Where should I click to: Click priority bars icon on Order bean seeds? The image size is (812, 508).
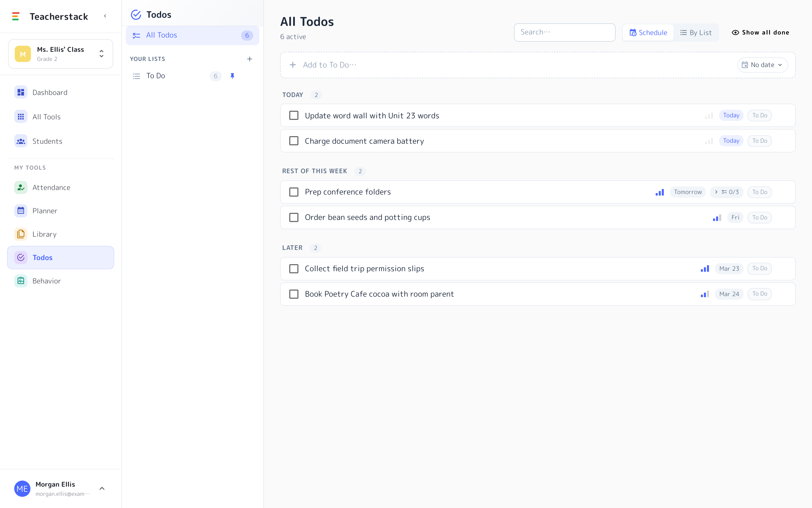[717, 218]
